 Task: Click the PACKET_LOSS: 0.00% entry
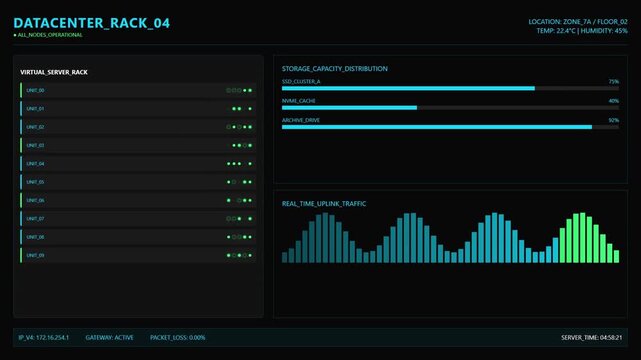177,338
